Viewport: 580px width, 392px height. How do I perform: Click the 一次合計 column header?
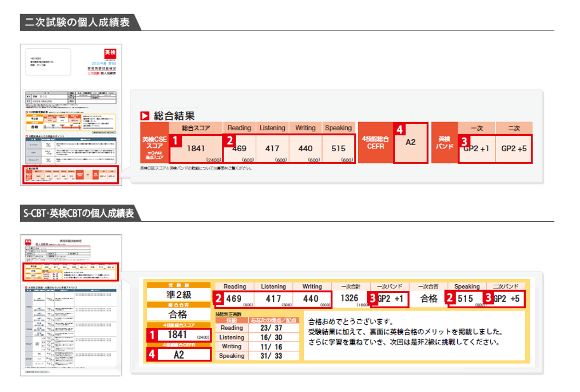click(351, 286)
